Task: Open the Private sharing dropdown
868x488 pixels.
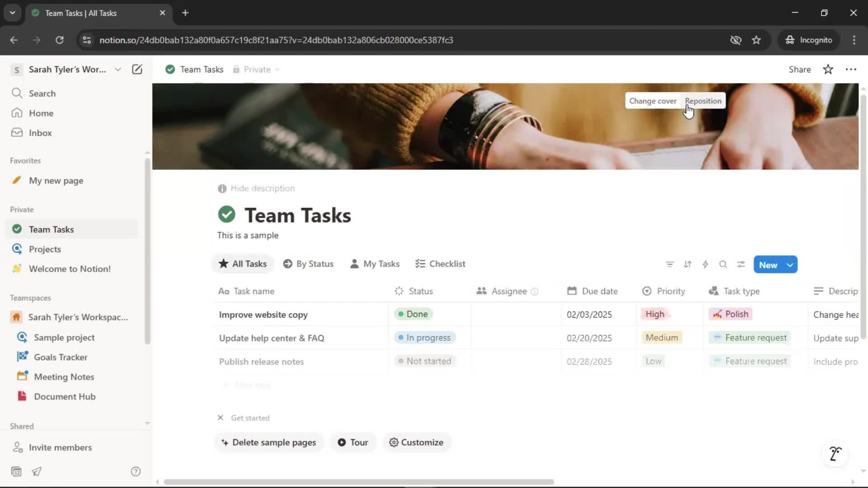Action: (256, 69)
